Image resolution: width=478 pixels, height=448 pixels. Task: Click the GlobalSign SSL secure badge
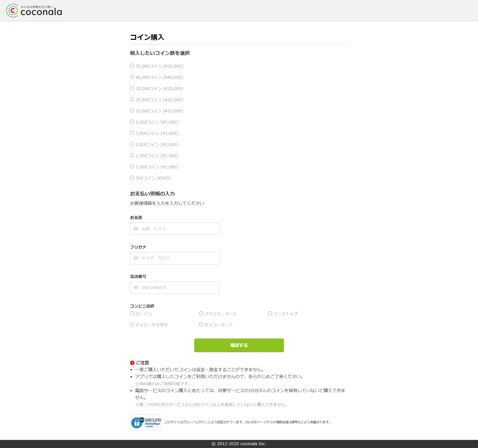pos(146,422)
